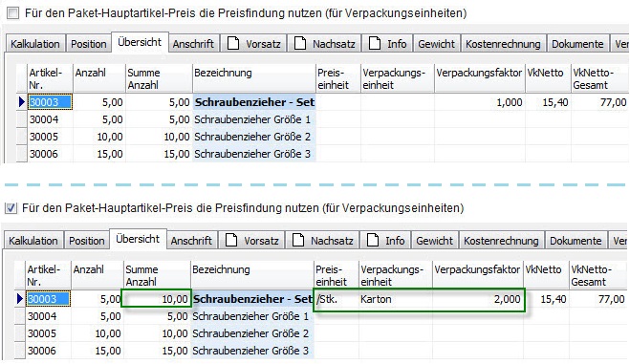Image resolution: width=630 pixels, height=364 pixels.
Task: Open Position tab in lower panel
Action: [x=87, y=241]
